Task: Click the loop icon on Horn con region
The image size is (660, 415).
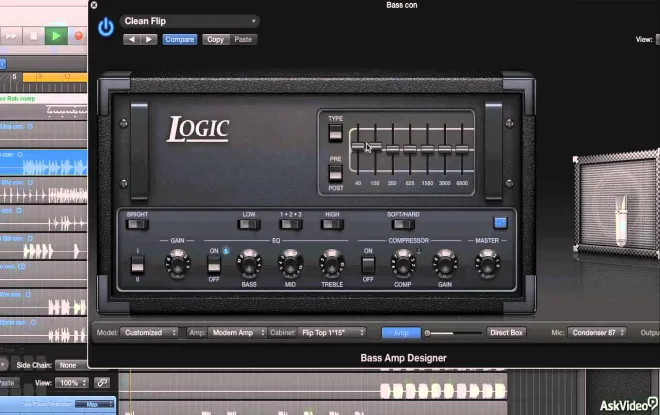Action: (x=33, y=322)
